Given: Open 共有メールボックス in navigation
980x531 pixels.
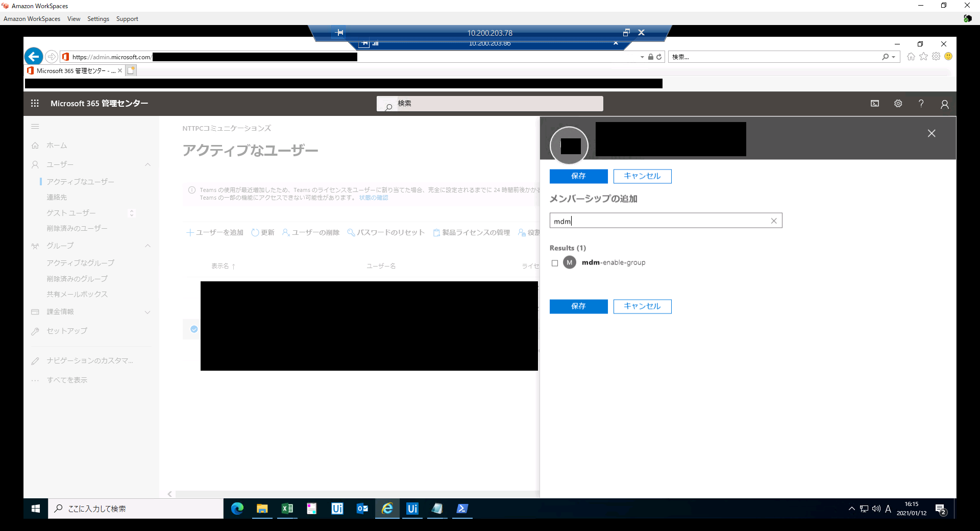Looking at the screenshot, I should pos(77,294).
